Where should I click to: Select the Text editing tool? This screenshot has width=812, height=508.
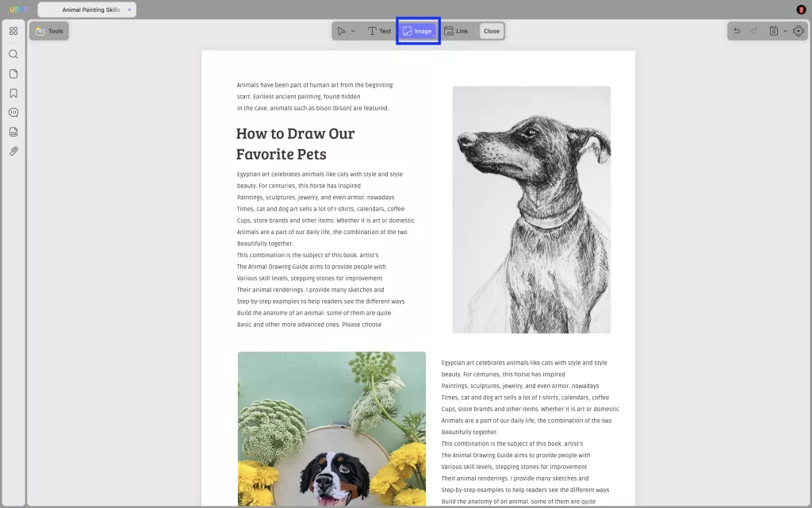pos(380,31)
